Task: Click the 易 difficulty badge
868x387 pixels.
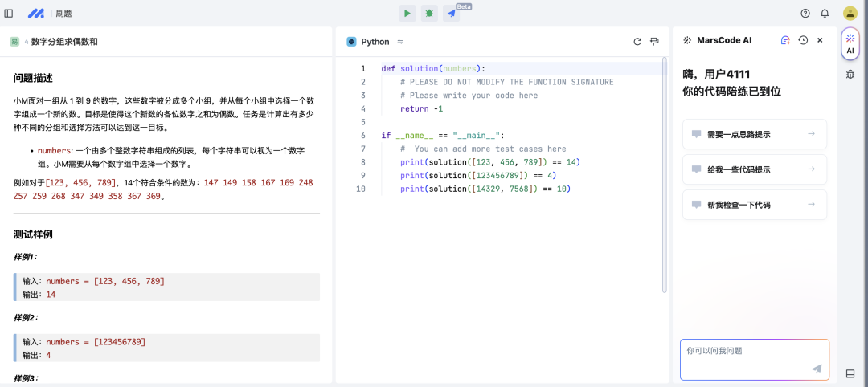Action: click(x=14, y=42)
